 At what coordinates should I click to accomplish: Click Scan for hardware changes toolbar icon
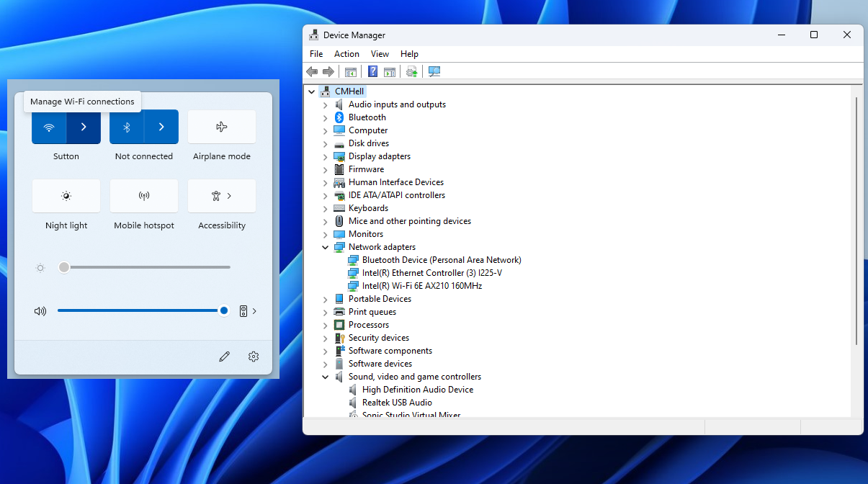434,71
